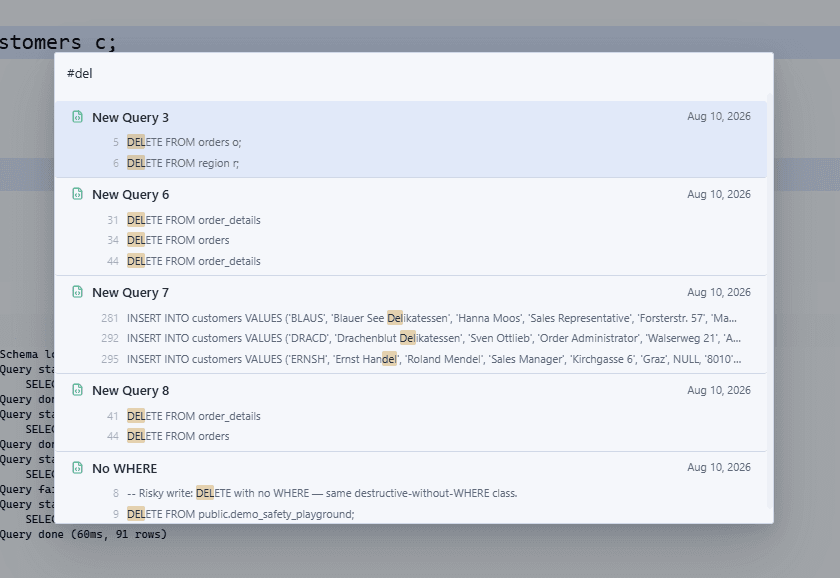Jump to line 5 'DELETE FROM orders o;'
Viewport: 840px width, 578px height.
[184, 142]
